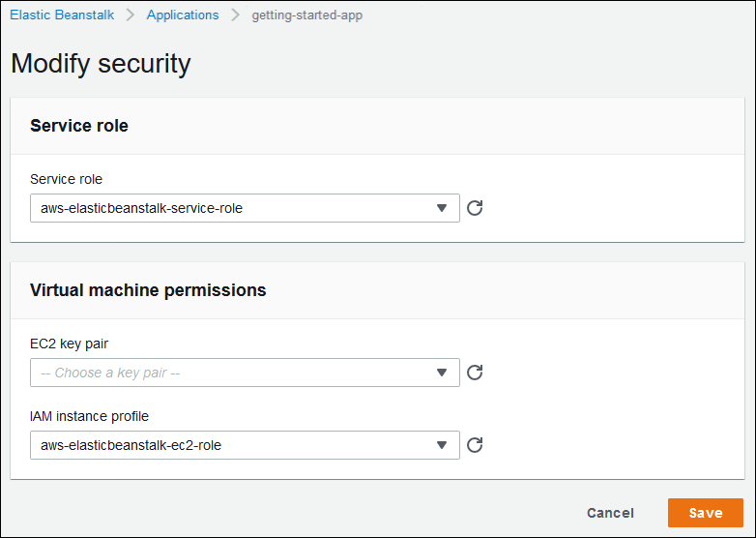
Task: Open the 'Choose a key pair' selector
Action: click(x=232, y=373)
